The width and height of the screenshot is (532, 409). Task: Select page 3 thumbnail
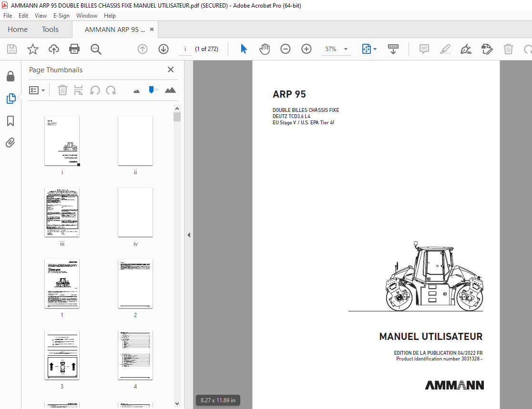(x=62, y=355)
